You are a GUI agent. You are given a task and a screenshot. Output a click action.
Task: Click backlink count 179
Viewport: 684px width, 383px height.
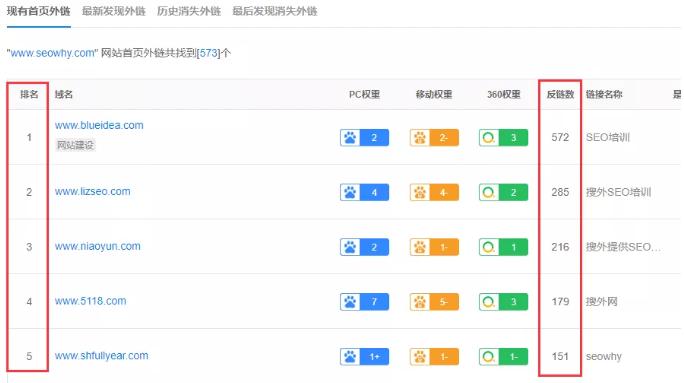(560, 302)
